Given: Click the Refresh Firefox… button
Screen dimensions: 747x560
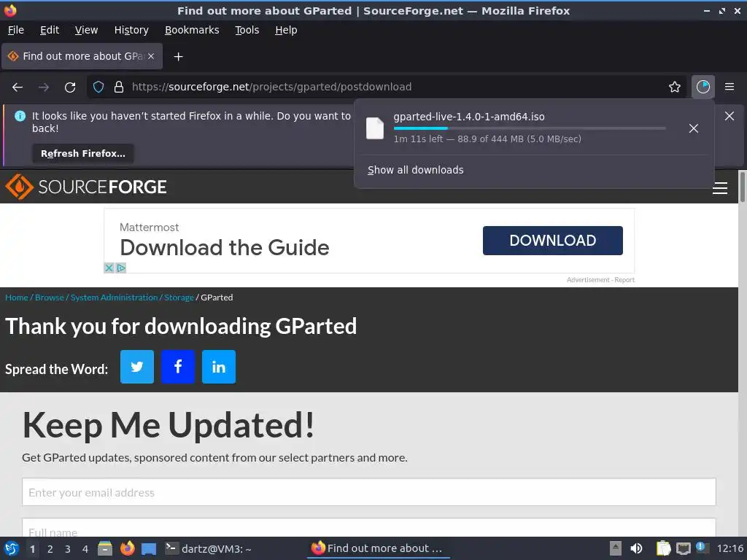Looking at the screenshot, I should coord(83,154).
